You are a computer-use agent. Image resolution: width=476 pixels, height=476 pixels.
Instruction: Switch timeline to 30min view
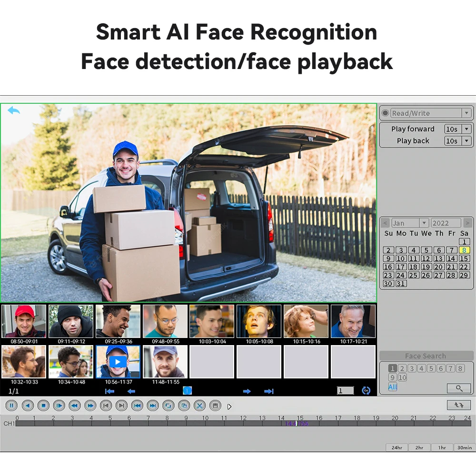(x=465, y=447)
